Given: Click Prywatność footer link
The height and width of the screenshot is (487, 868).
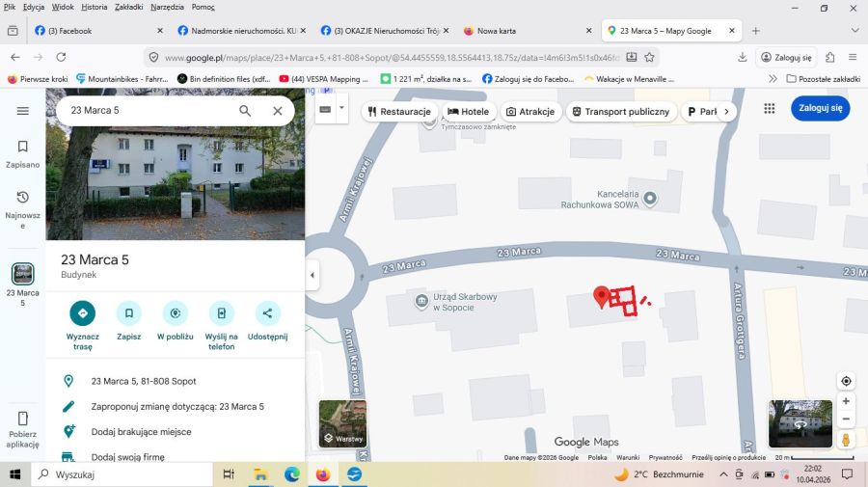Looking at the screenshot, I should point(665,458).
